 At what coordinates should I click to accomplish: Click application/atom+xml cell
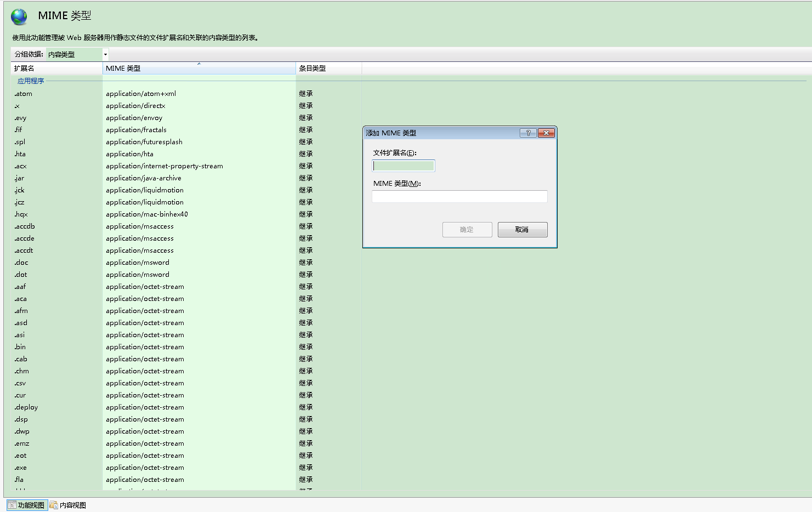tap(141, 94)
